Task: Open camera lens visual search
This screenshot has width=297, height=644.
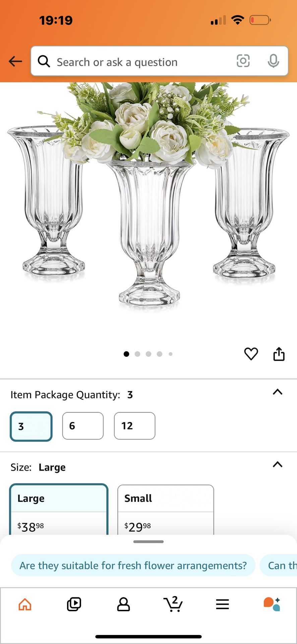Action: click(243, 61)
